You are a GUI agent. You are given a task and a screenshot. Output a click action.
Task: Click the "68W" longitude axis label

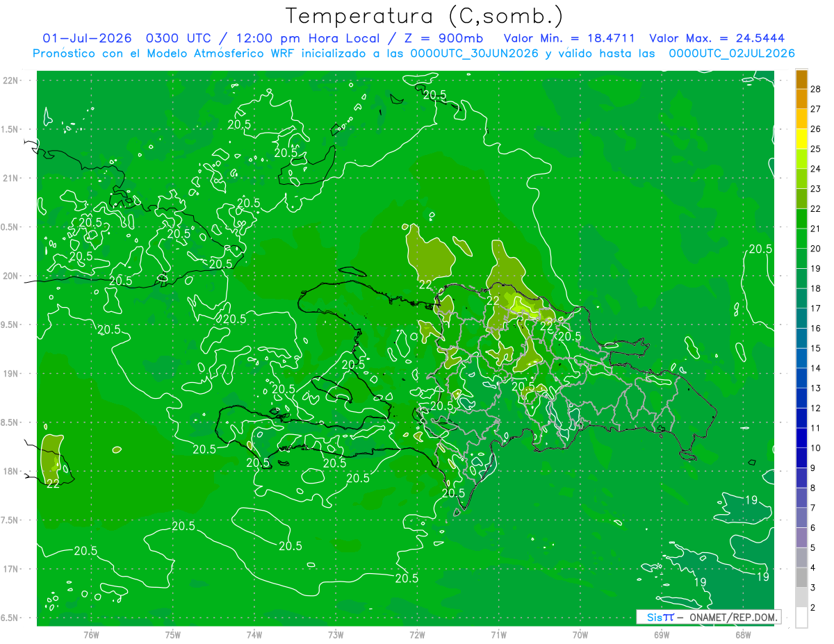click(743, 635)
